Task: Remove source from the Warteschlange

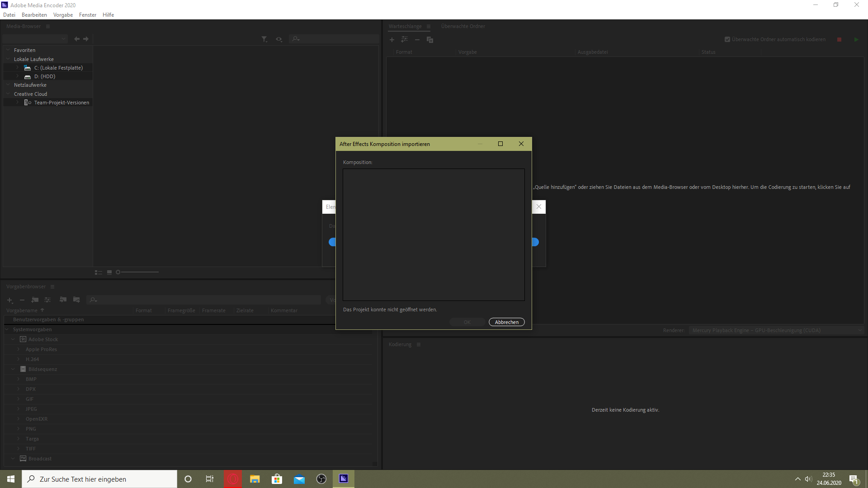Action: 417,40
